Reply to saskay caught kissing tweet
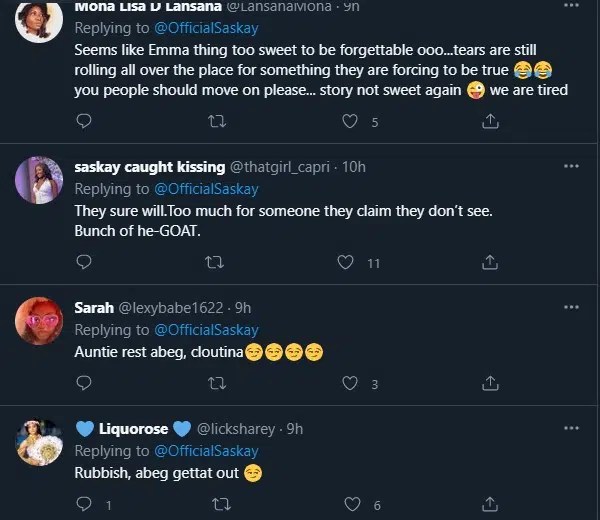Image resolution: width=600 pixels, height=520 pixels. [x=84, y=262]
